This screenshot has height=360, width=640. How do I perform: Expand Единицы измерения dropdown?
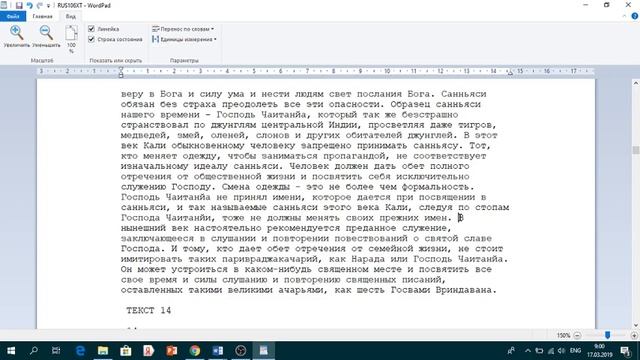click(x=184, y=39)
